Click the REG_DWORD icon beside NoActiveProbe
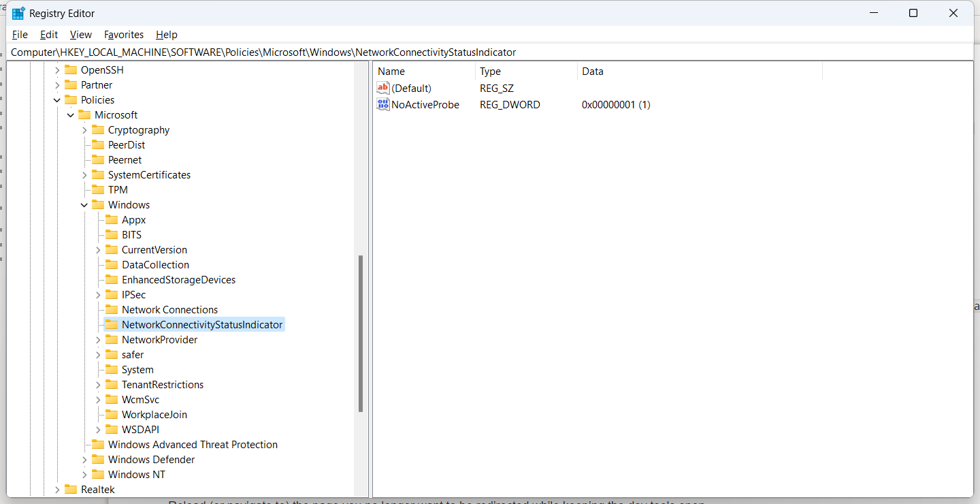The image size is (980, 504). (x=382, y=104)
